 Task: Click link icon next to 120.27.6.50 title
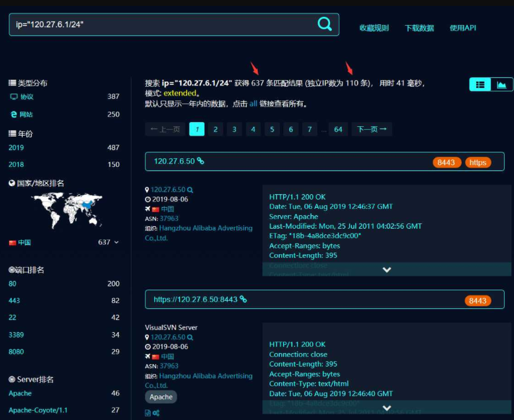click(200, 161)
